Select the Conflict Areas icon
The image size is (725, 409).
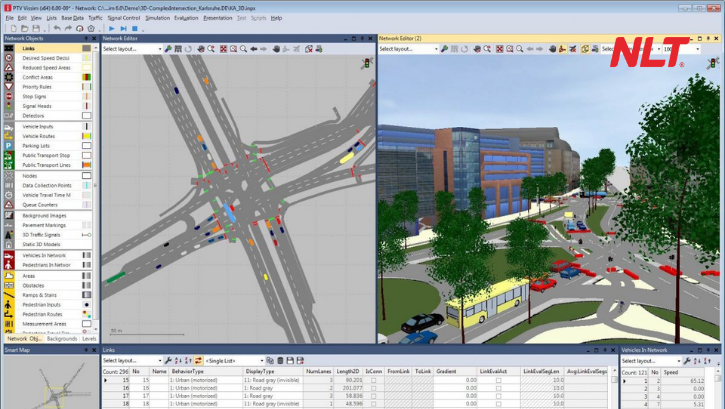pos(9,78)
